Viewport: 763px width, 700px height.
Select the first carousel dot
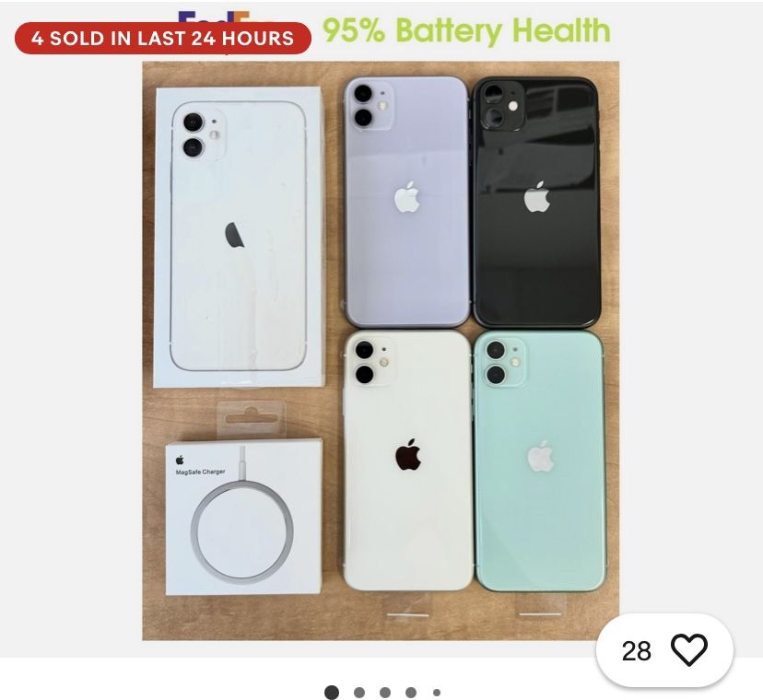pos(332,693)
